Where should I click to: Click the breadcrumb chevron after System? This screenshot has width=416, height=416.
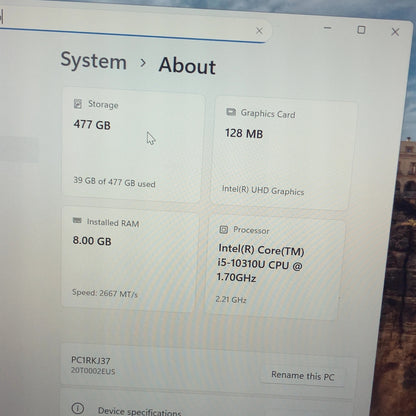pos(143,63)
